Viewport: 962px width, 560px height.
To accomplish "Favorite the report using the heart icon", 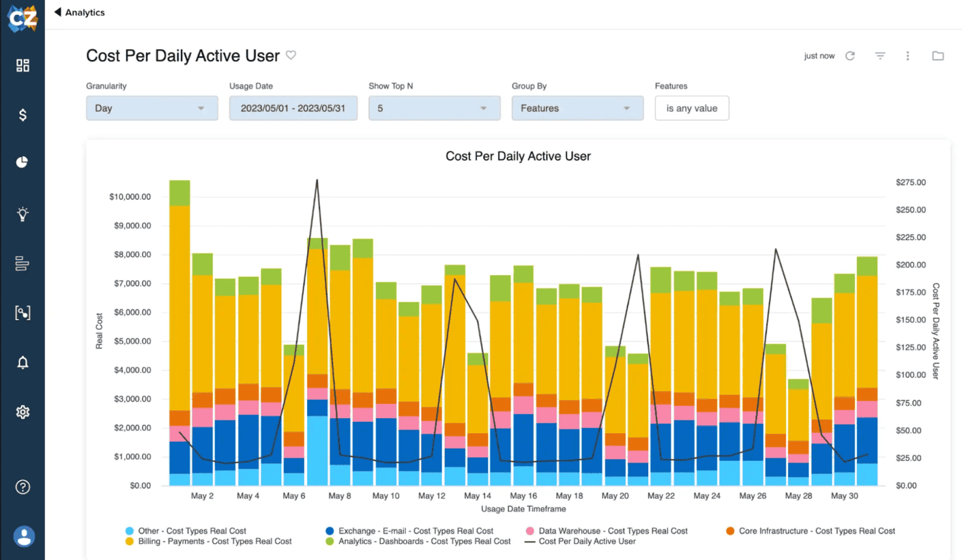I will coord(291,55).
